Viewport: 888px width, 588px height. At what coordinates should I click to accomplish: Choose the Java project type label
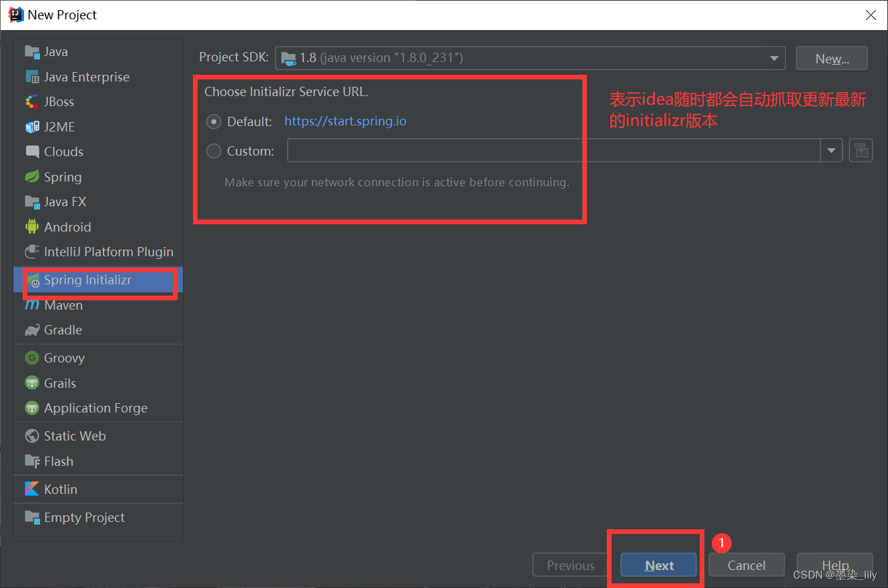click(x=56, y=52)
